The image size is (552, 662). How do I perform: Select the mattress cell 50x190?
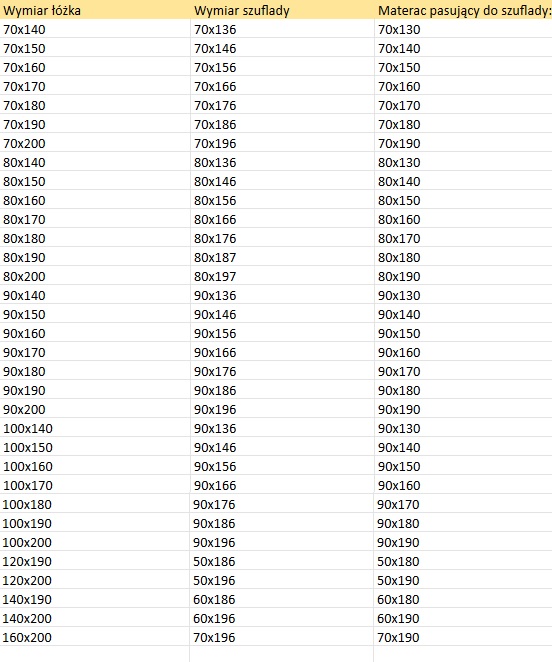pos(463,580)
